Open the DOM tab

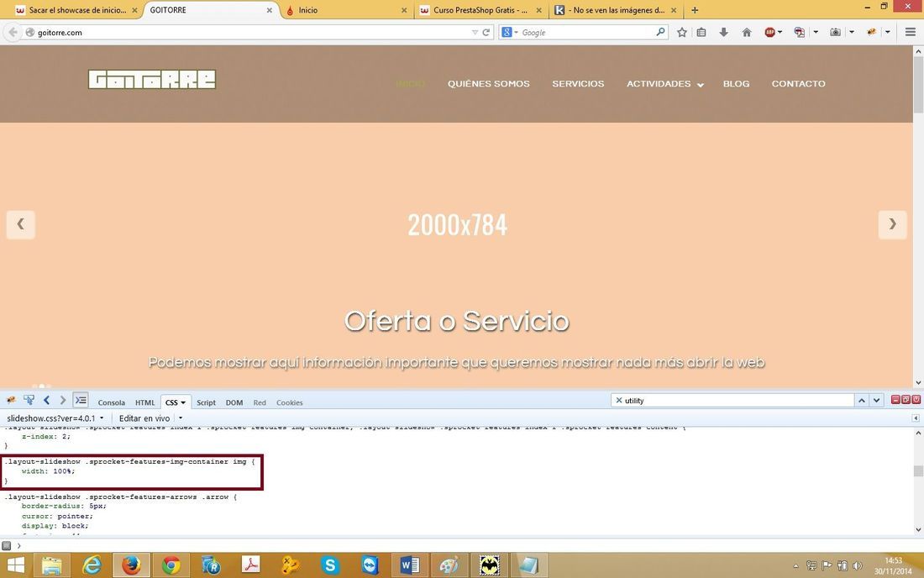234,402
